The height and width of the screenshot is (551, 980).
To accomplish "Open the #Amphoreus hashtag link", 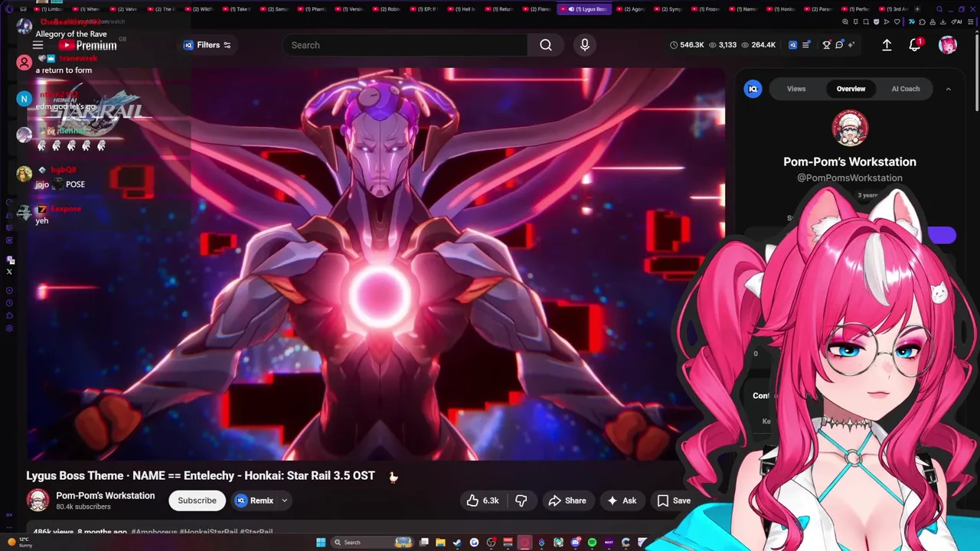I will click(154, 532).
